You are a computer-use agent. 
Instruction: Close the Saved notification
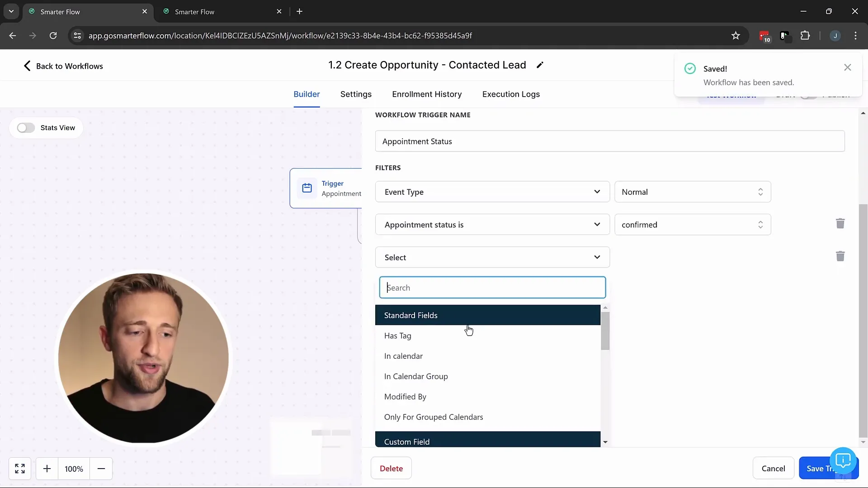847,67
